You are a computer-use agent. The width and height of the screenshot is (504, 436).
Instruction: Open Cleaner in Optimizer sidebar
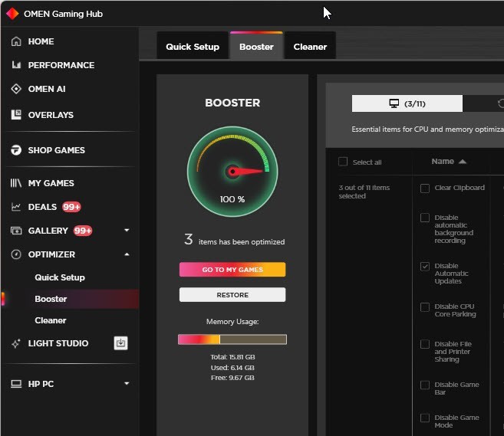51,320
